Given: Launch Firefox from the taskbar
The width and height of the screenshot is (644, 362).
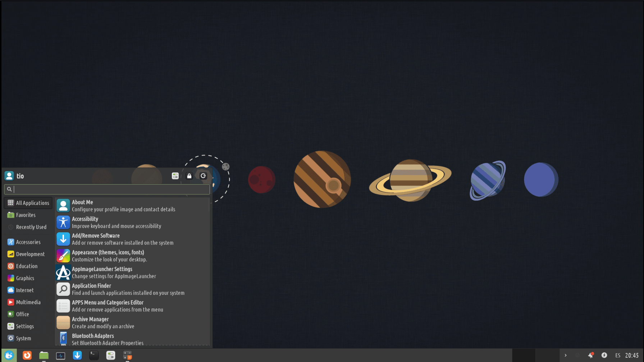Looking at the screenshot, I should pos(27,356).
